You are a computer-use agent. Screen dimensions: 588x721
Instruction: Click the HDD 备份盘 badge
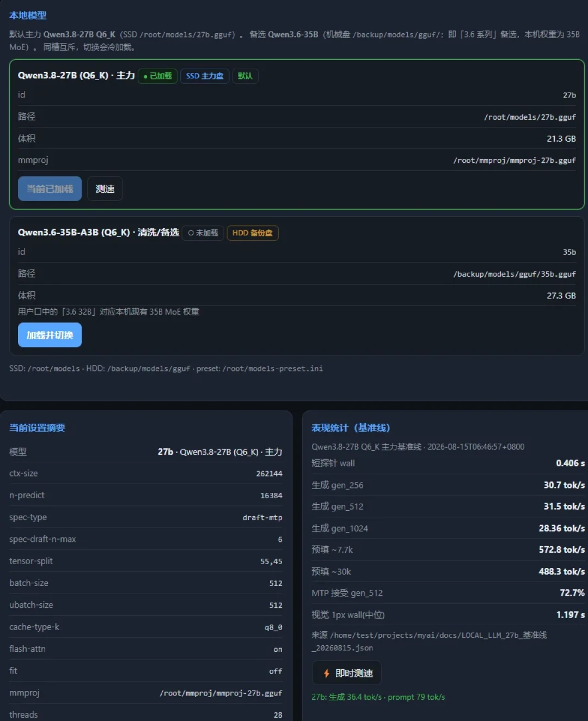pos(252,233)
